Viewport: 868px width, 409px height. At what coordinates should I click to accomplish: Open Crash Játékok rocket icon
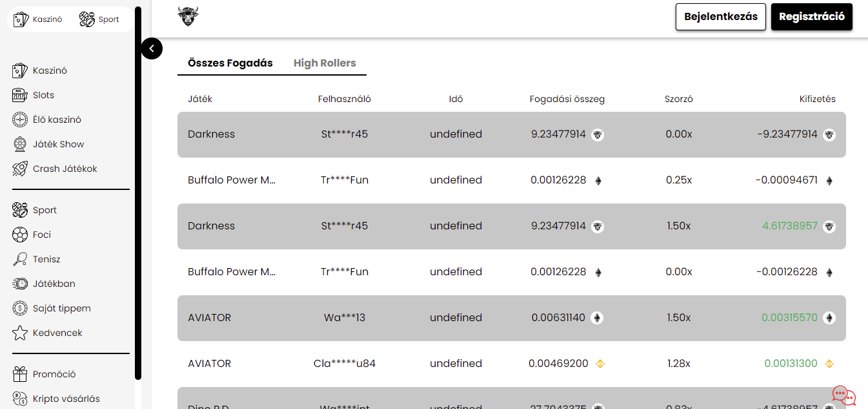[21, 169]
